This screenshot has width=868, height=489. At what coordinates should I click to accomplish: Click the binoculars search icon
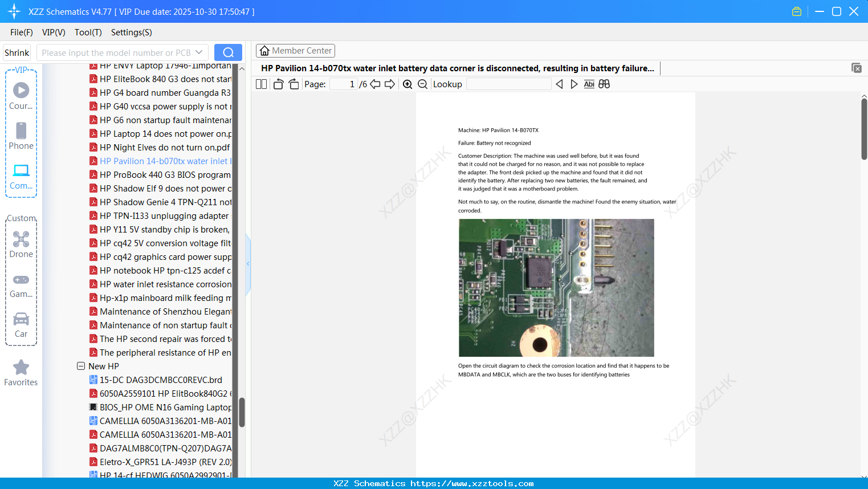(x=604, y=84)
